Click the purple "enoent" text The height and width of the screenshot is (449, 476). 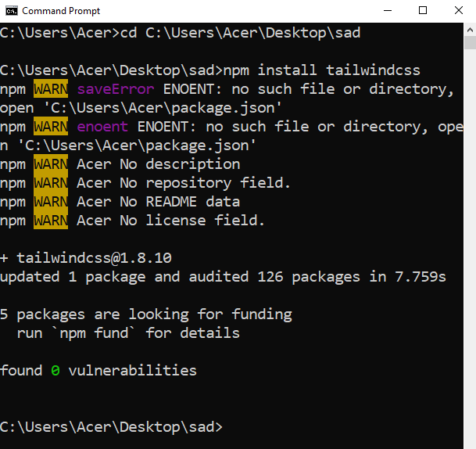pyautogui.click(x=102, y=126)
